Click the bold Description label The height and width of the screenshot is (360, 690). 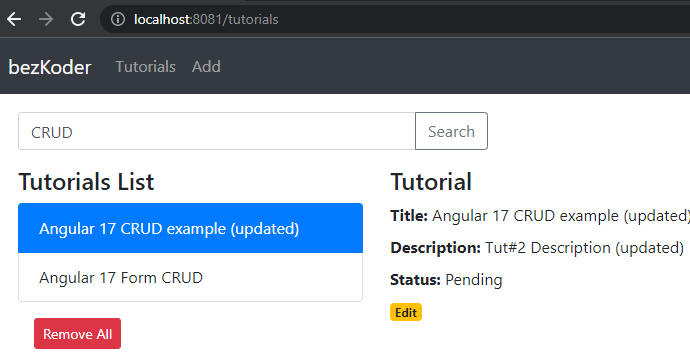click(x=435, y=248)
